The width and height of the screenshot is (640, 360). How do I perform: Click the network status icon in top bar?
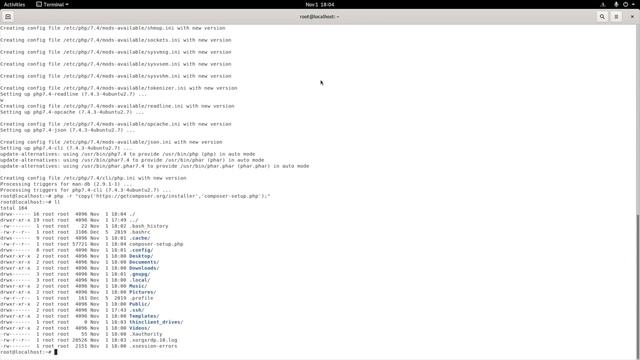pyautogui.click(x=603, y=4)
